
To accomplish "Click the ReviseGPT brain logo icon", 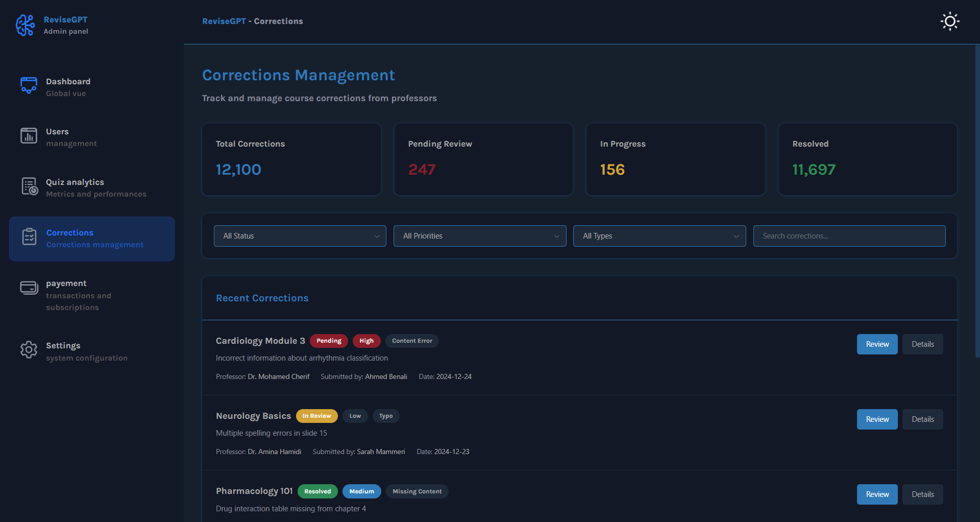I will coord(25,26).
